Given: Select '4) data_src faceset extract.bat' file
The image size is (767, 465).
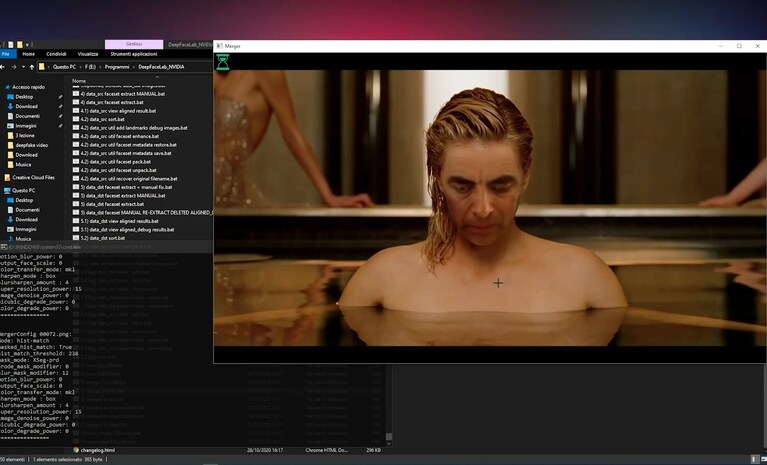Looking at the screenshot, I should [x=108, y=102].
